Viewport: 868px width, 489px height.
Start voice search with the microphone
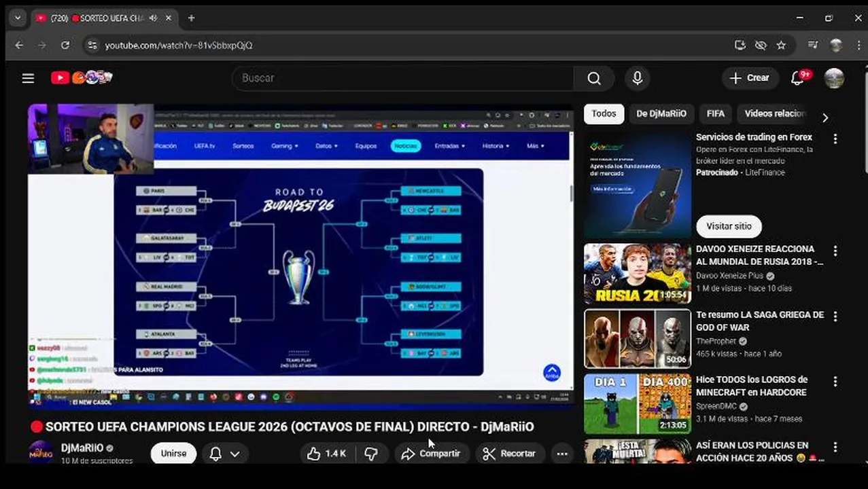(637, 78)
